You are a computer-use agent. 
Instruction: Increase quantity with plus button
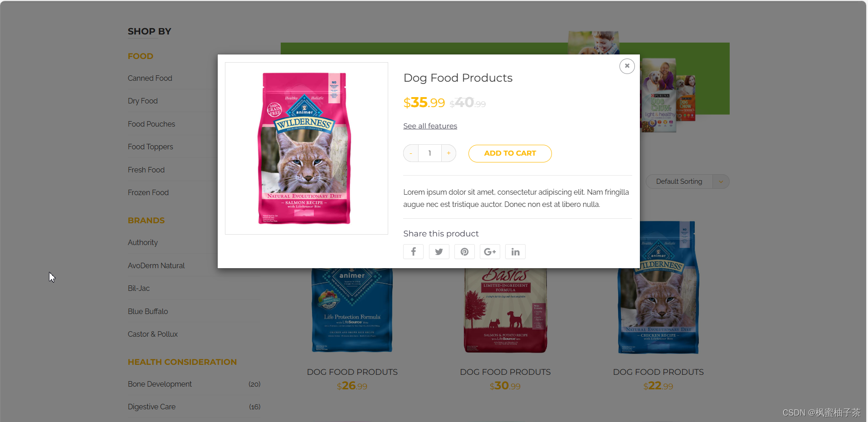[x=449, y=153]
